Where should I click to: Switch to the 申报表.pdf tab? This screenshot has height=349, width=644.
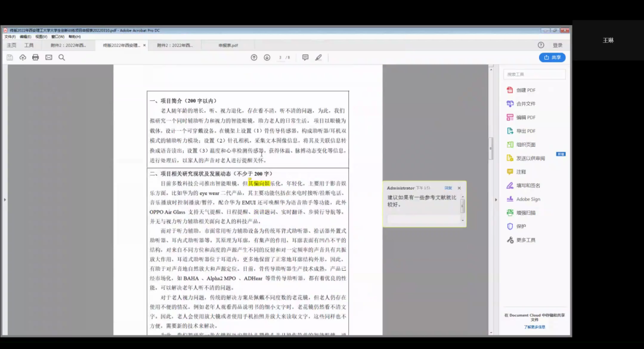pyautogui.click(x=228, y=45)
